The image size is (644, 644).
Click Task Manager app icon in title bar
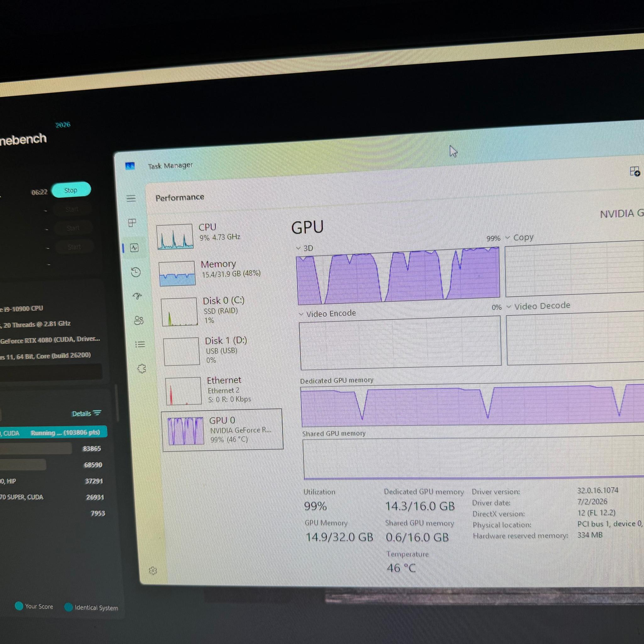pyautogui.click(x=130, y=166)
